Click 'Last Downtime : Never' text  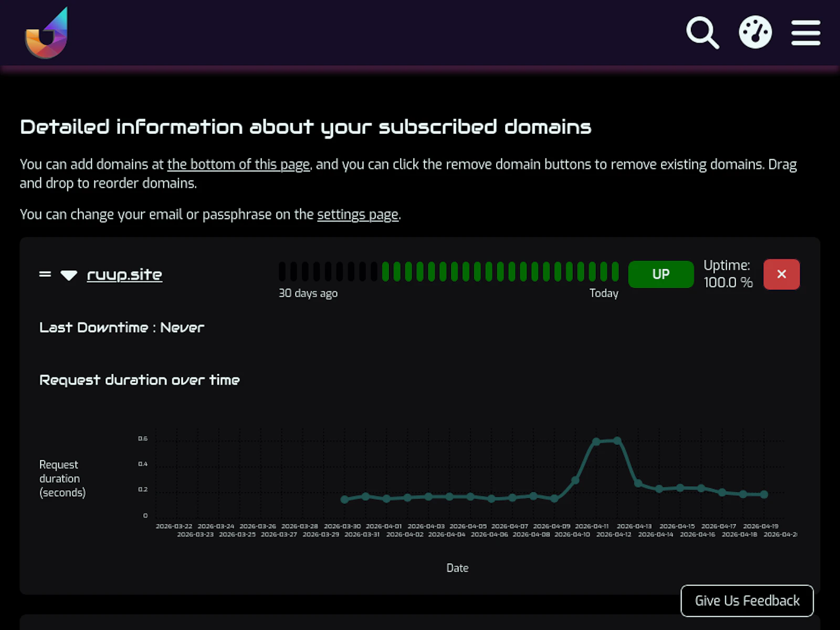click(x=122, y=328)
